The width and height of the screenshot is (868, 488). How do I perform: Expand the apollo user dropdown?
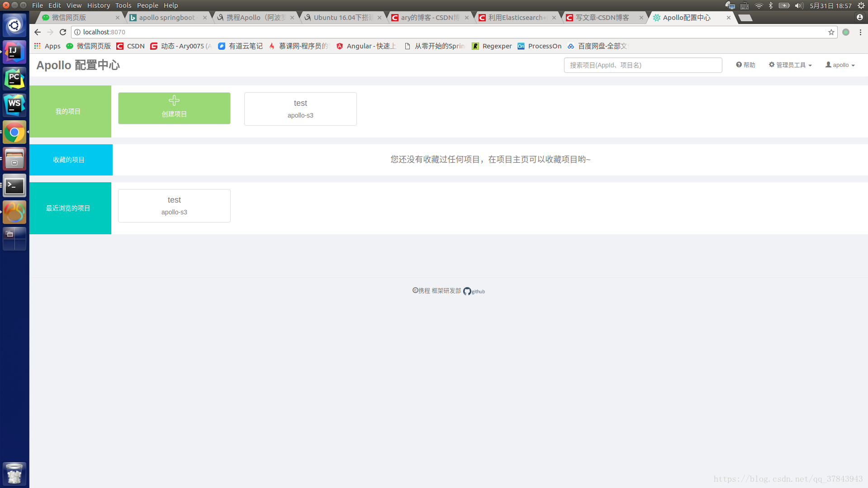[x=840, y=65]
